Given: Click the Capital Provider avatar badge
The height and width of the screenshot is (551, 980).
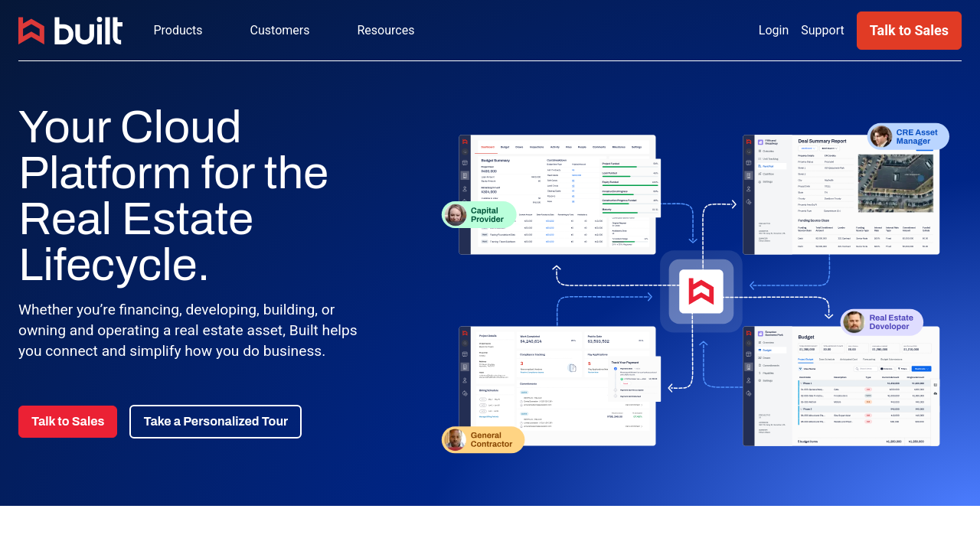Looking at the screenshot, I should [x=479, y=215].
